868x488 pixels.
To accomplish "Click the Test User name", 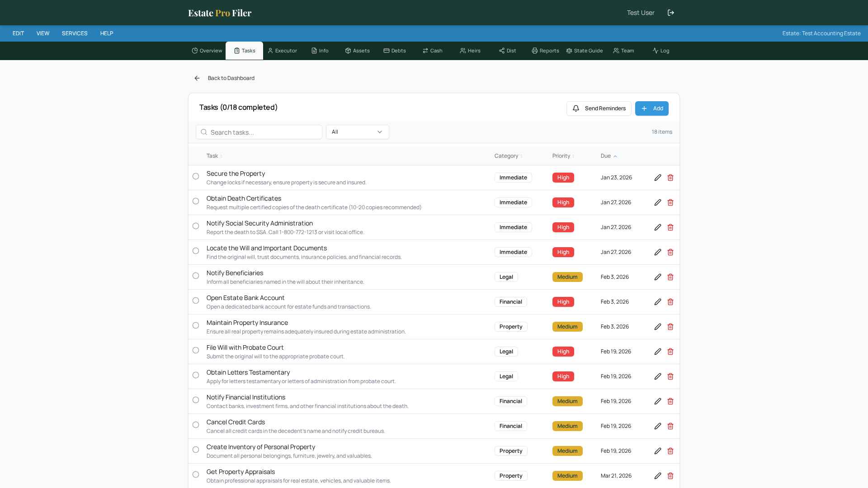I will click(641, 13).
